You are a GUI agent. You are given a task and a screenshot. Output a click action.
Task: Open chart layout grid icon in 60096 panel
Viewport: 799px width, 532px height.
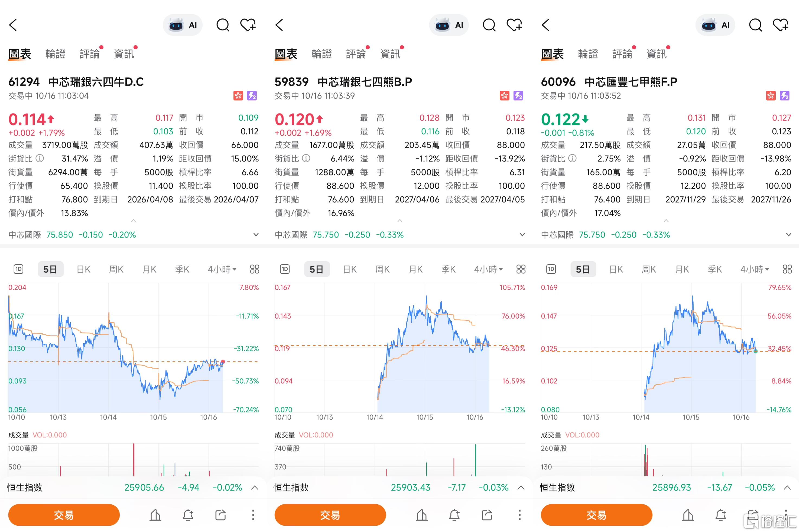787,269
